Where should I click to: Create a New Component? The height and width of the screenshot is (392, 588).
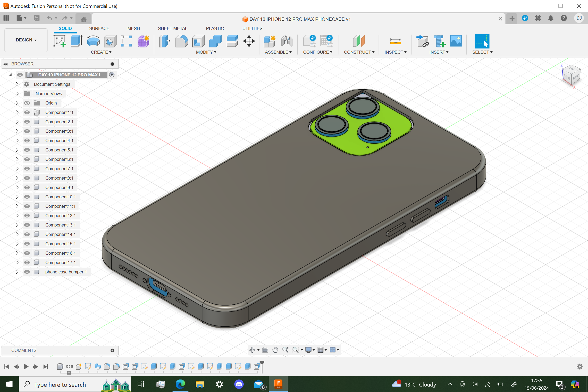270,41
